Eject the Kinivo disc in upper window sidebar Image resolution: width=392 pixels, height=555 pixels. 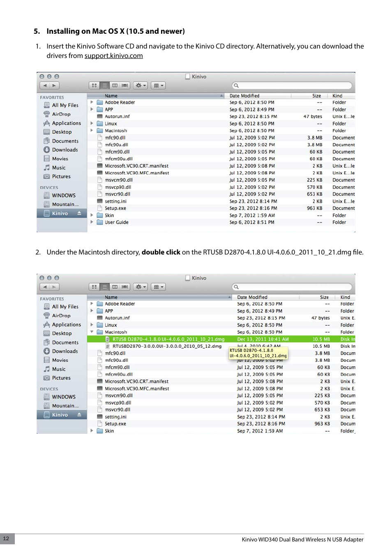(79, 213)
